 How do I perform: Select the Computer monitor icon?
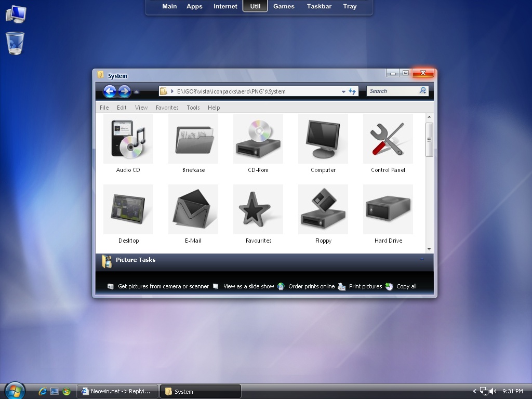click(323, 139)
